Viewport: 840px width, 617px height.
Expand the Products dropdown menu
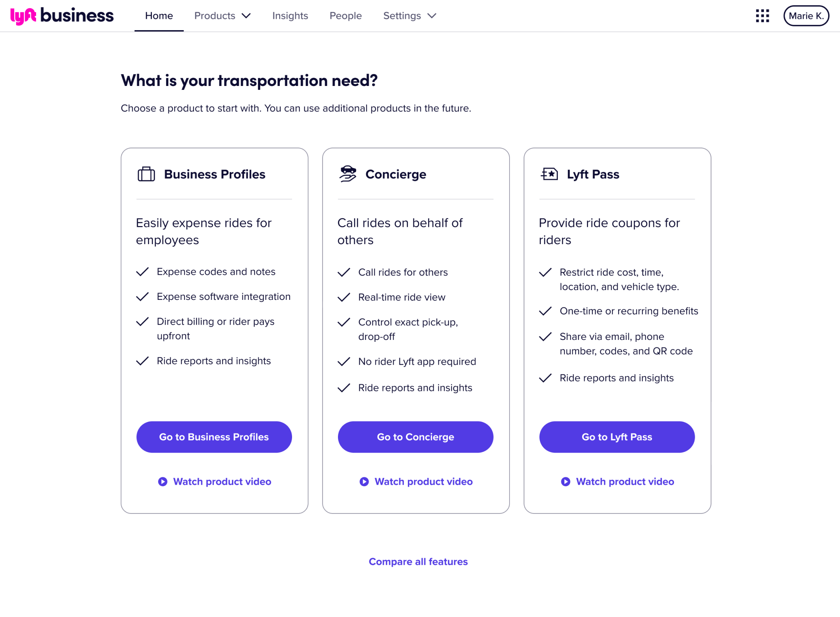223,16
